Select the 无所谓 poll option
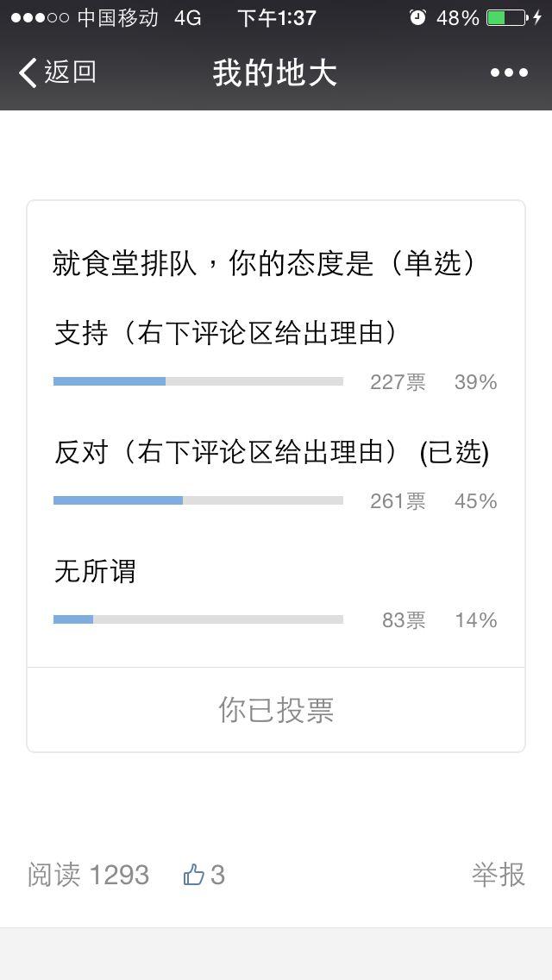Image resolution: width=552 pixels, height=980 pixels. (95, 571)
